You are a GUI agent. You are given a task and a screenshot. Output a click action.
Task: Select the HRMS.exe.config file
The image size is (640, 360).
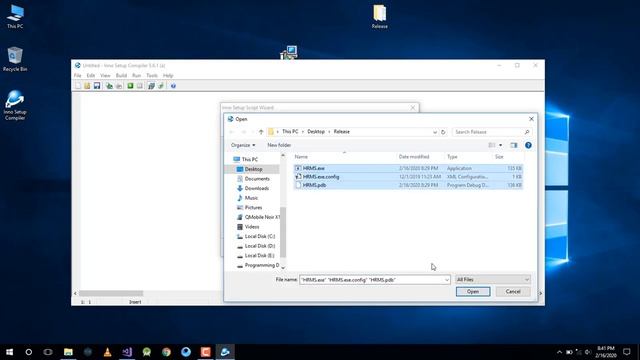pyautogui.click(x=408, y=177)
